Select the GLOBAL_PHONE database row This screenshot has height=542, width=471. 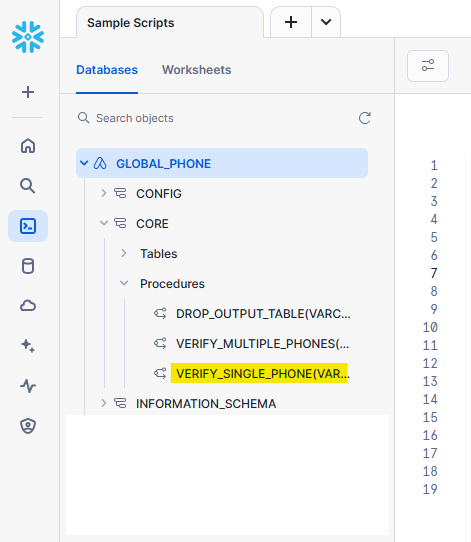(x=222, y=163)
